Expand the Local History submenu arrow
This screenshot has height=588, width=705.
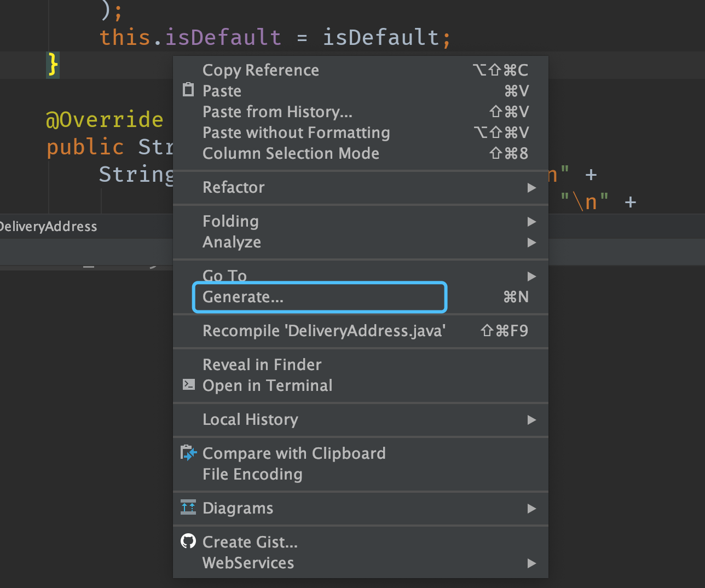(x=531, y=420)
